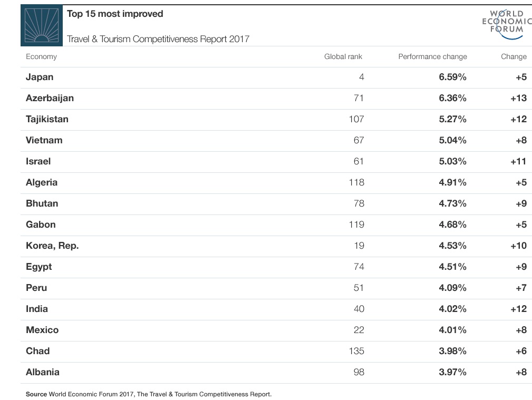Select the Japan row label
The height and width of the screenshot is (400, 532).
click(40, 77)
